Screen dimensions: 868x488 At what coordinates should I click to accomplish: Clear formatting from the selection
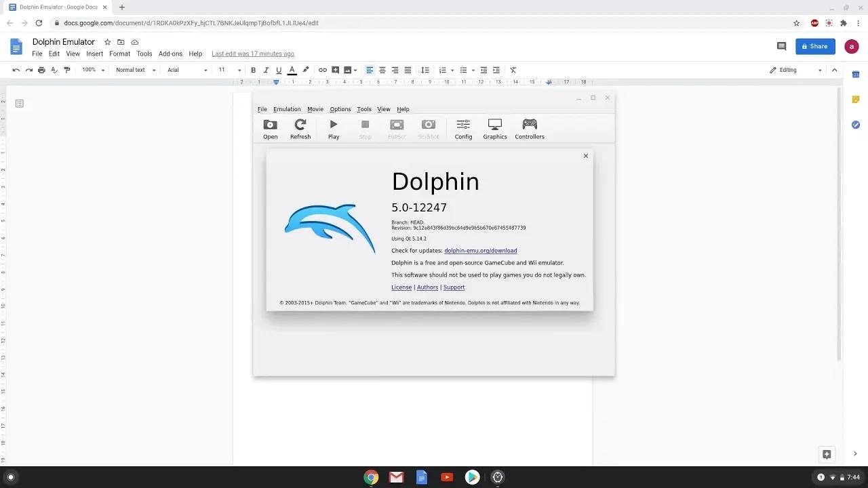pos(513,70)
